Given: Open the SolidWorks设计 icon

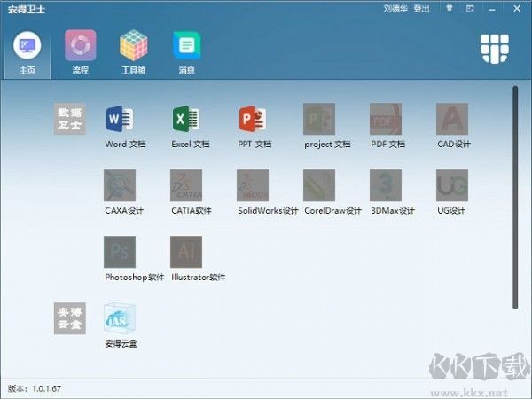Looking at the screenshot, I should tap(253, 185).
